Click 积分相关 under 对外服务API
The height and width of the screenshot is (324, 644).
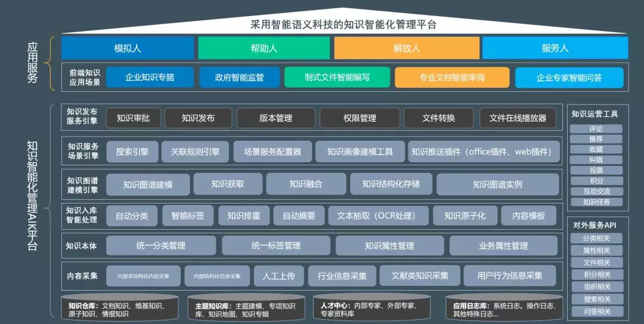click(596, 274)
